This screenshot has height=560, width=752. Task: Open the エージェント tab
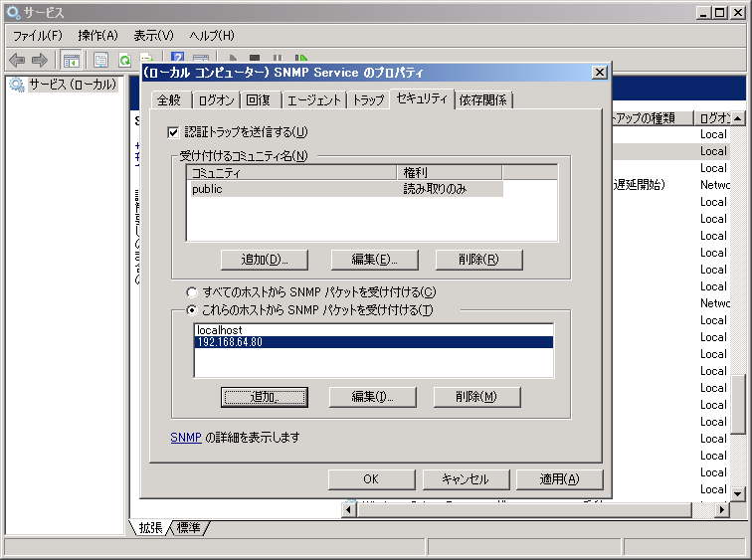314,100
